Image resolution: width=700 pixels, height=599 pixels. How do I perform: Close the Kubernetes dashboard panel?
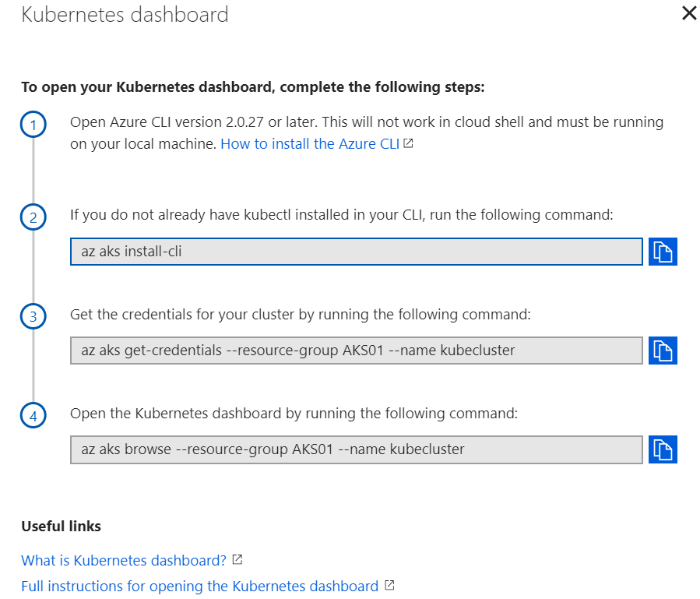coord(689,13)
